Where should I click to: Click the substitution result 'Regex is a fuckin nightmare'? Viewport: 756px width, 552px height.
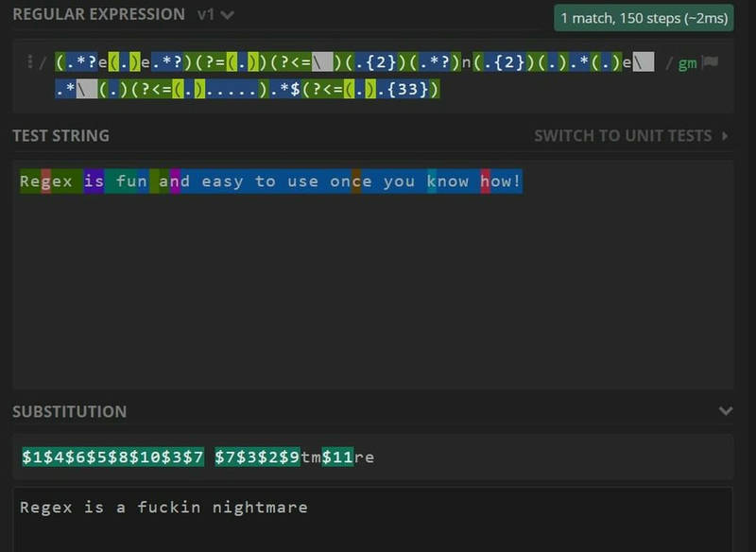[163, 508]
